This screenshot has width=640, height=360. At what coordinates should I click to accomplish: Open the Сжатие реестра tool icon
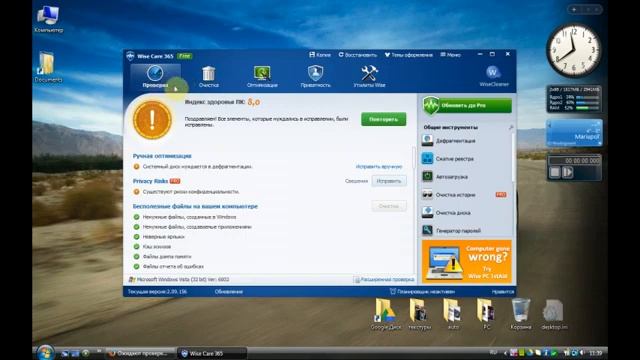(427, 158)
